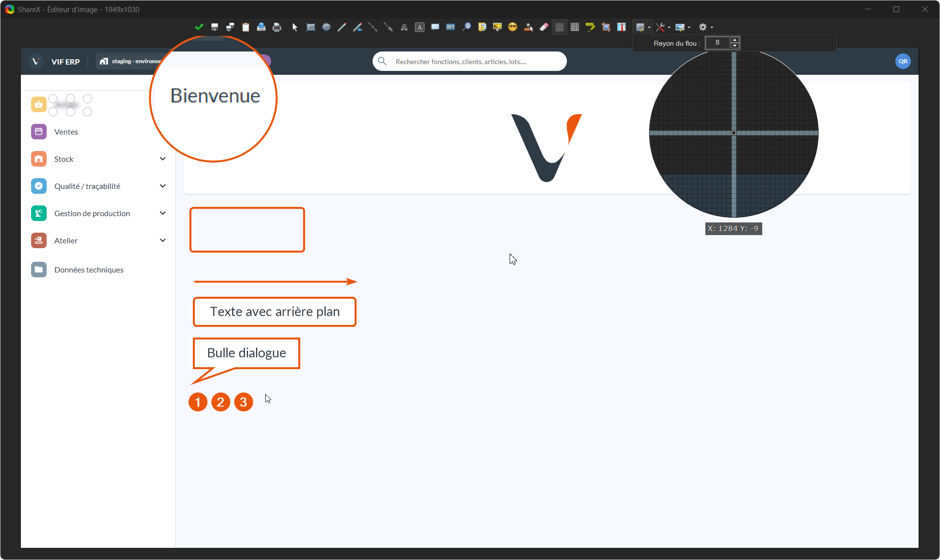940x560 pixels.
Task: Increase blur radius with up arrow
Action: tap(735, 40)
